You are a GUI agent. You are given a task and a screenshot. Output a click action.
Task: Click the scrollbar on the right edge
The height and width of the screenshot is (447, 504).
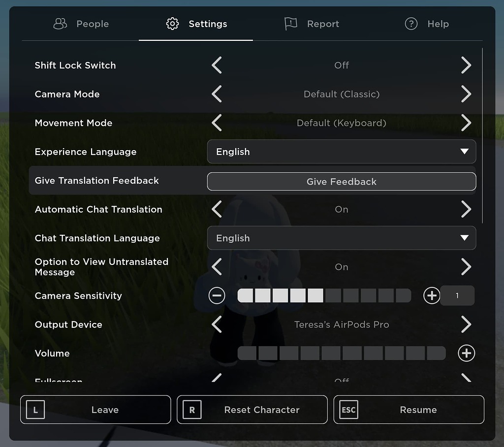[x=481, y=133]
